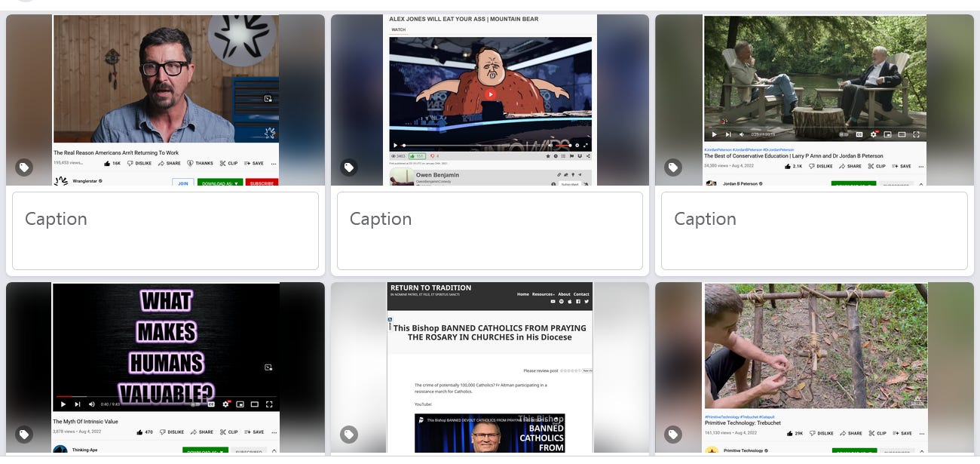Click title 'The Real Reason Americans Aren't Returning To Work'
Viewport: 980px width, 464px height.
(x=116, y=153)
